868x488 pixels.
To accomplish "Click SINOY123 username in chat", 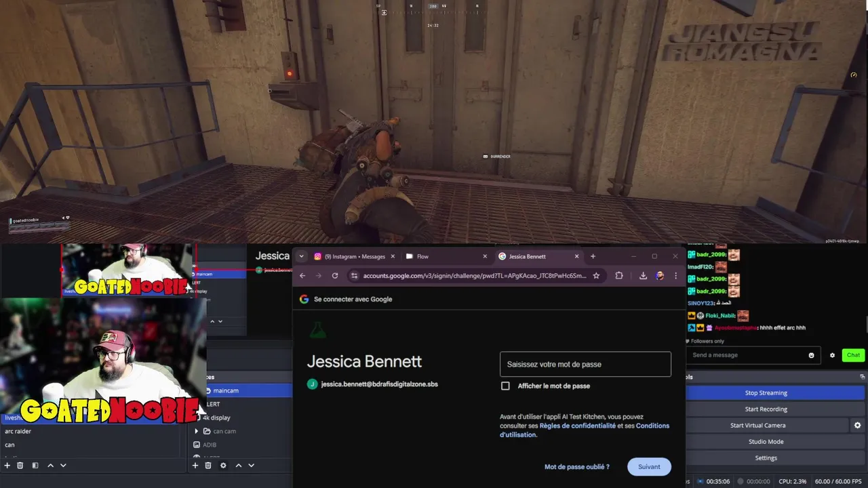I will [701, 304].
